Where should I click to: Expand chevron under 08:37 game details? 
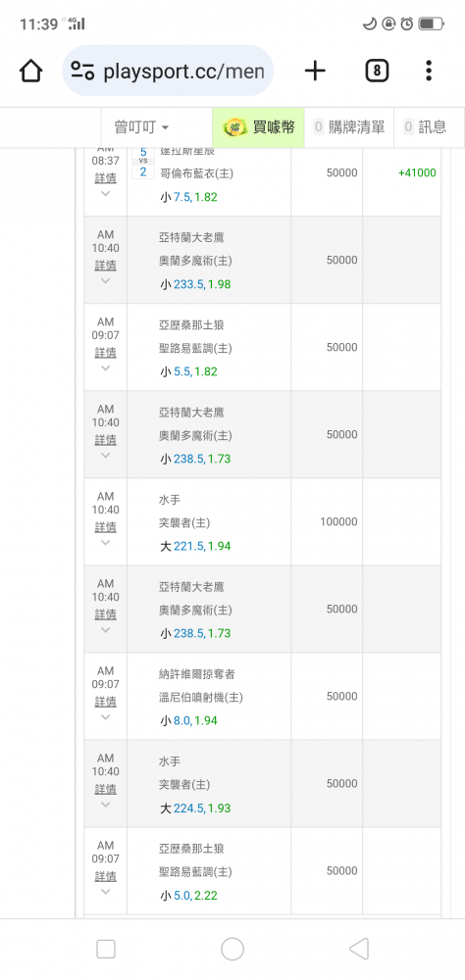[105, 194]
